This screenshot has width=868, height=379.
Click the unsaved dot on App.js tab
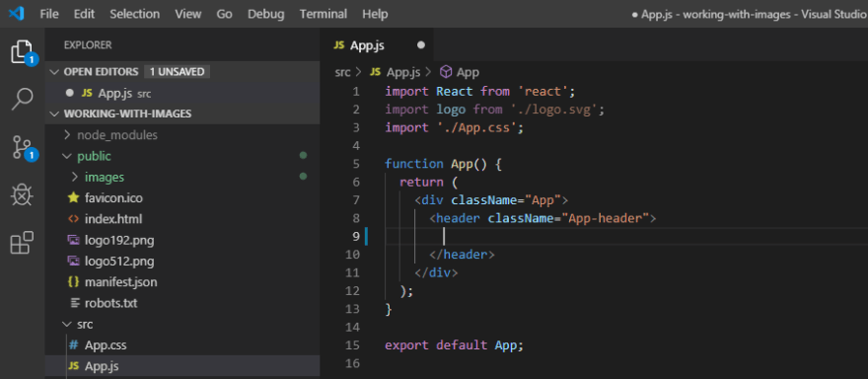(421, 45)
